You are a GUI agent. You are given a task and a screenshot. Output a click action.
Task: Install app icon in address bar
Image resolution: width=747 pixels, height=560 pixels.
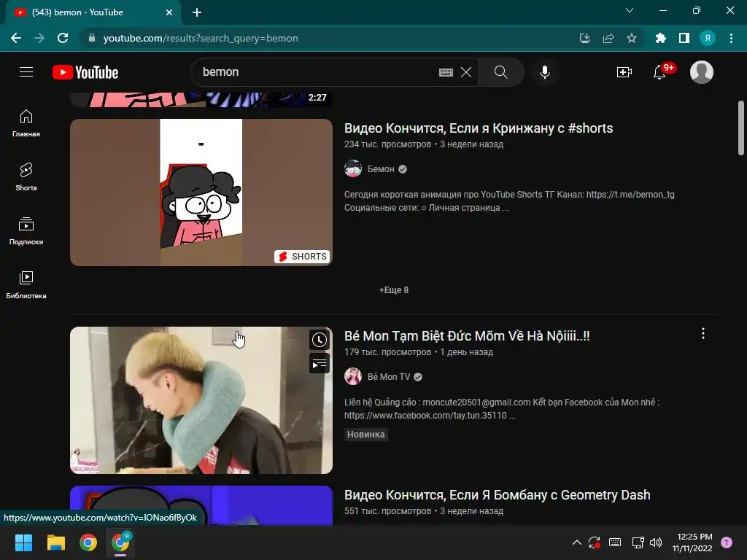[585, 38]
